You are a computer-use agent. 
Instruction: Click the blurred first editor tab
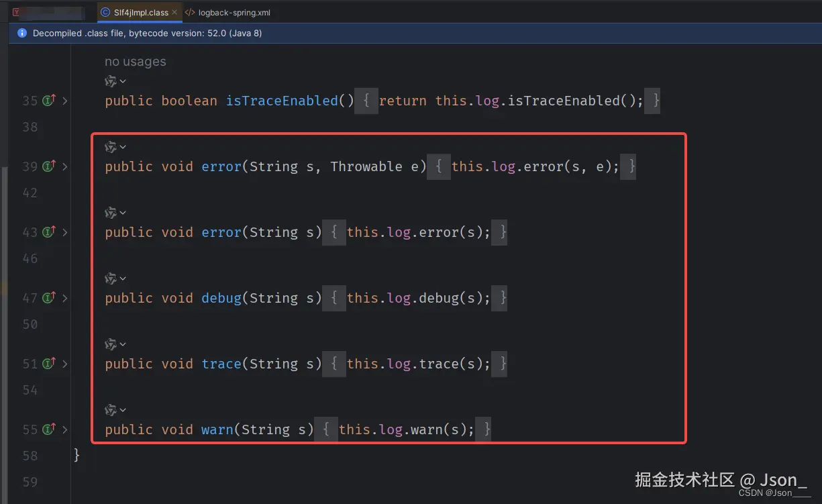(48, 13)
